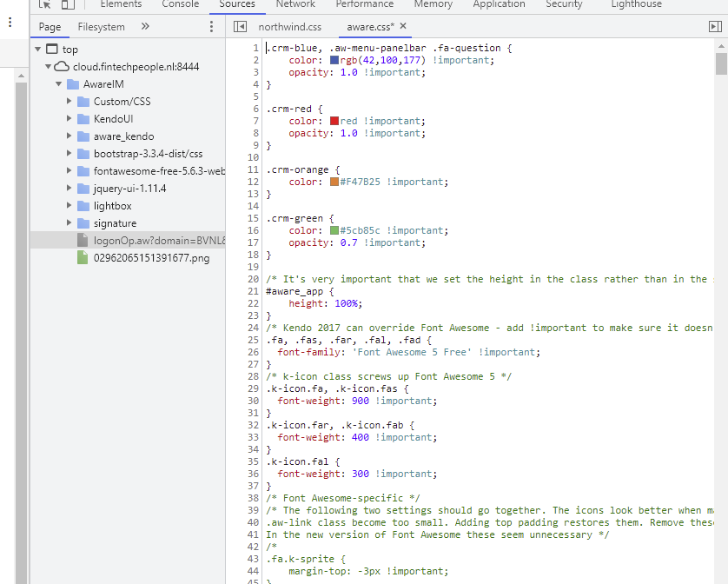Click the '.crm-orange {' selector line
The image size is (728, 584).
[302, 169]
